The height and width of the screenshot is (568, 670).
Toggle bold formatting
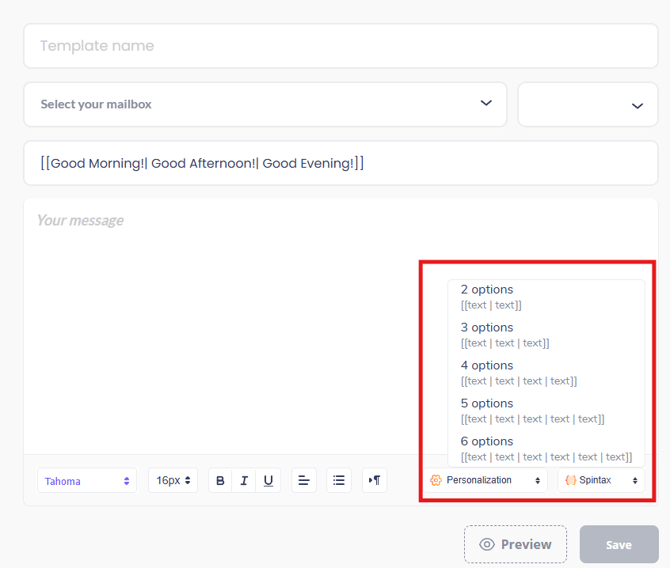220,481
